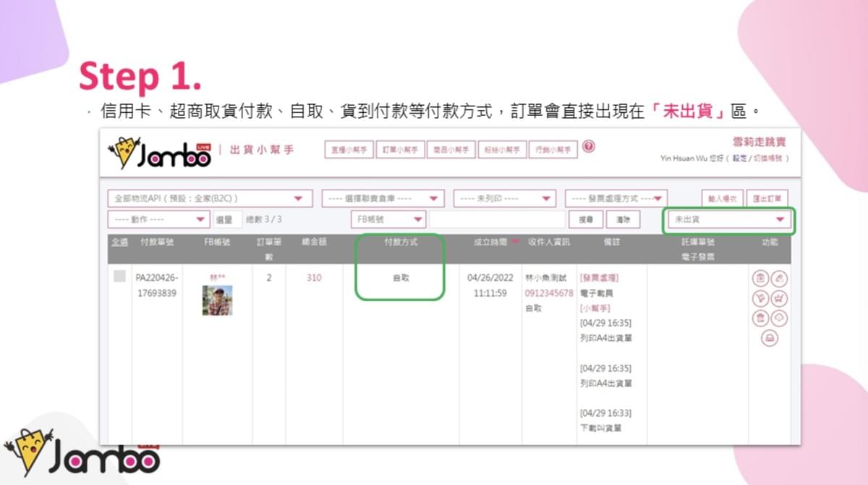Open the 未出貨 shipping status dropdown

tap(729, 219)
